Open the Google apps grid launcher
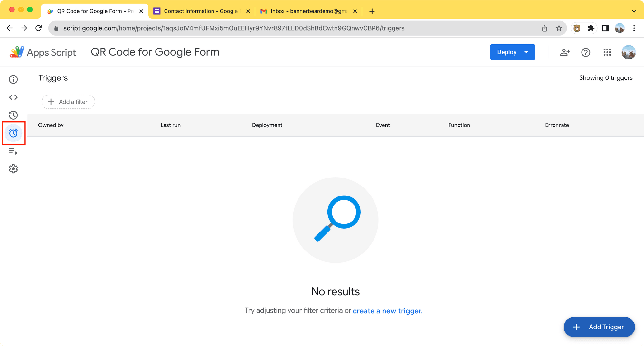Viewport: 644px width, 346px height. pos(607,52)
